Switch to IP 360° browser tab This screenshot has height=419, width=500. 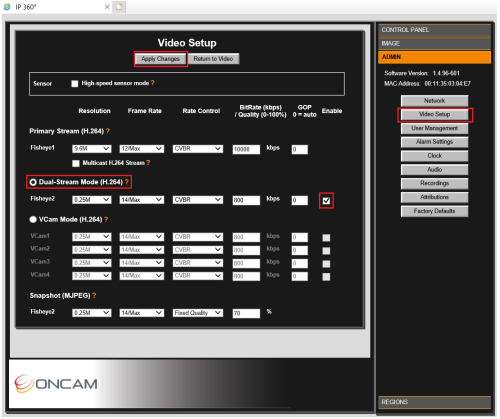[x=57, y=7]
